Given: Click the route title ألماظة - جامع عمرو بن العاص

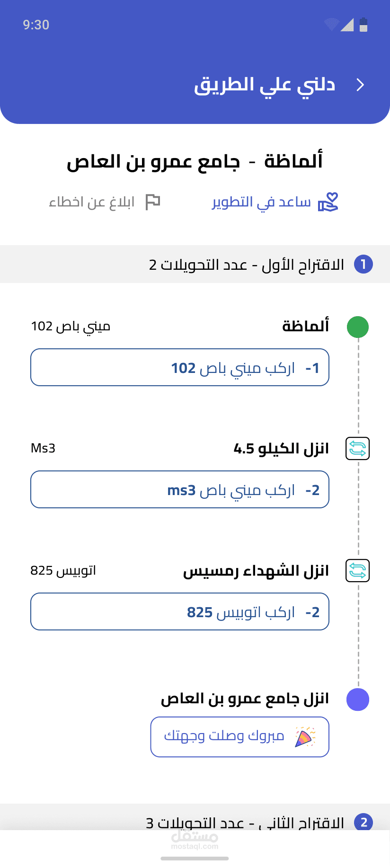Looking at the screenshot, I should pos(195,161).
